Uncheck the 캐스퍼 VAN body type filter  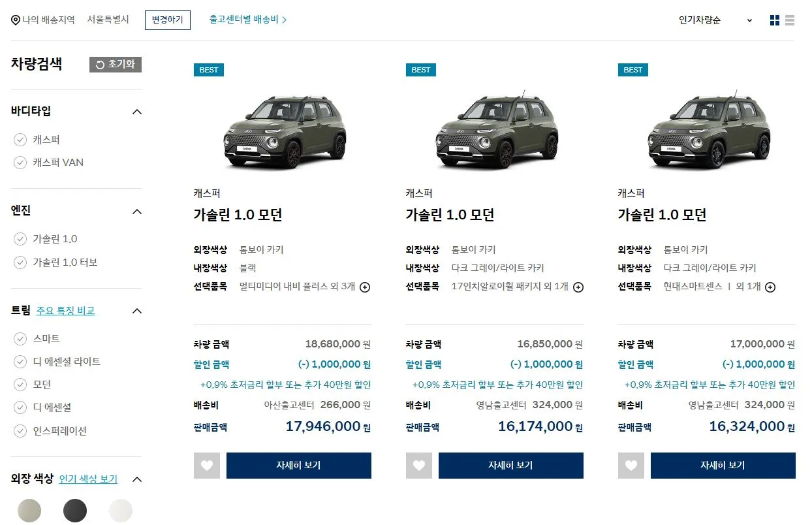click(x=20, y=162)
